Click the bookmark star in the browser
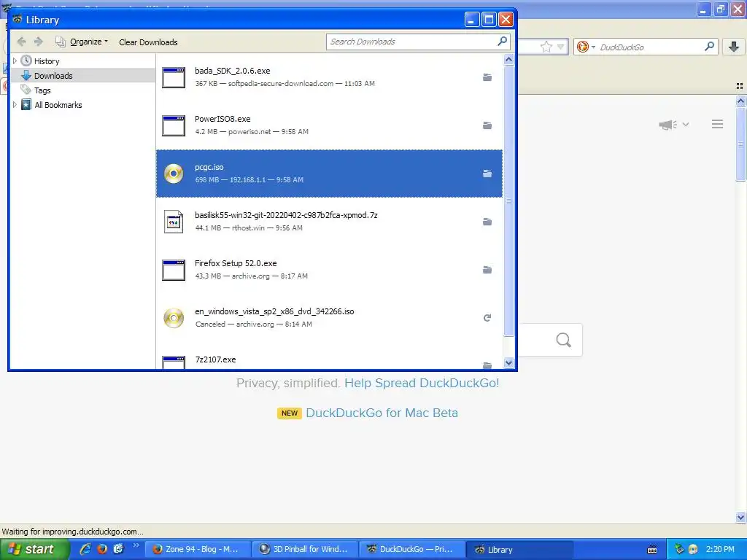 click(x=546, y=47)
